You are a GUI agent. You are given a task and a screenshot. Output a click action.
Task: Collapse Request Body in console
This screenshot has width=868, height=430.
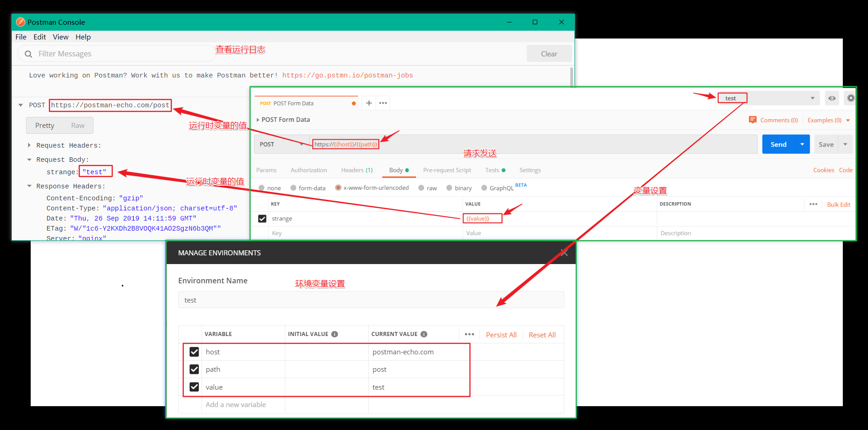click(29, 160)
